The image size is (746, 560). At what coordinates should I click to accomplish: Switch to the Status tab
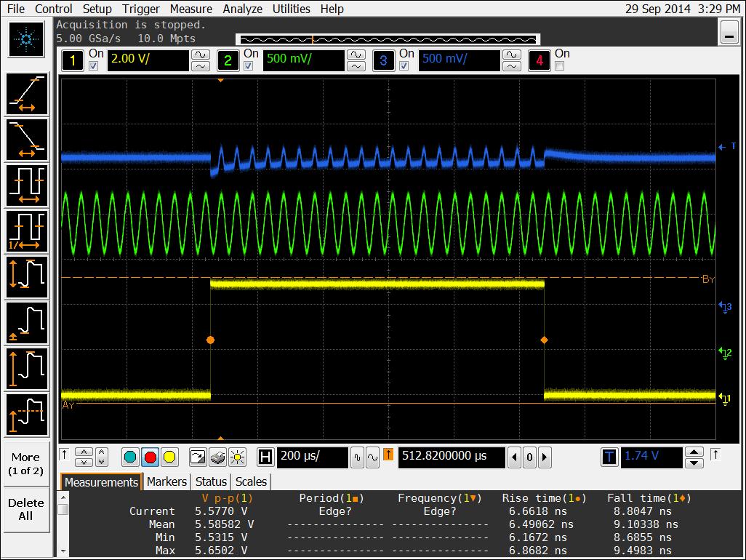[211, 481]
